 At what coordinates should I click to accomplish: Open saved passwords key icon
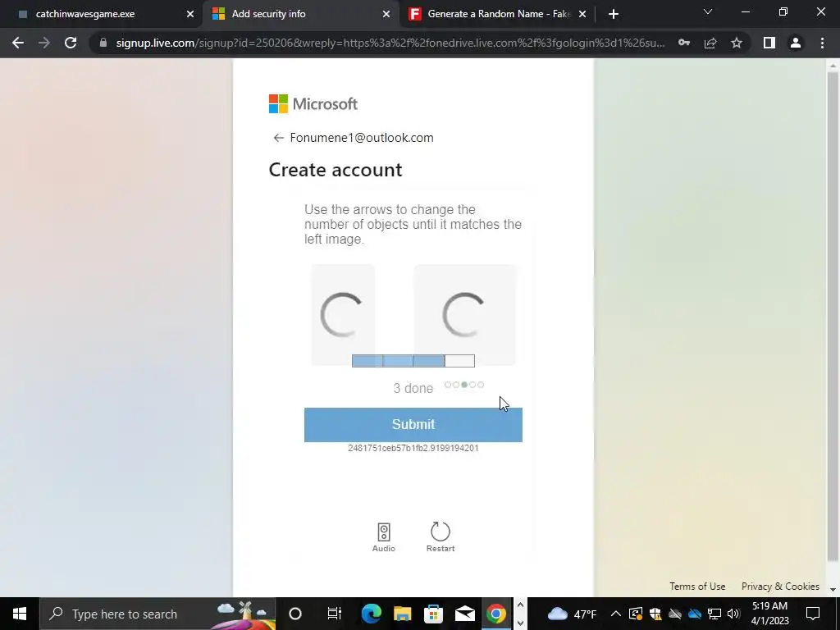pyautogui.click(x=684, y=43)
